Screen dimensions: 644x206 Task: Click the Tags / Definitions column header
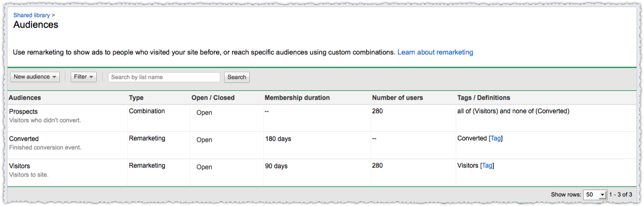point(484,98)
